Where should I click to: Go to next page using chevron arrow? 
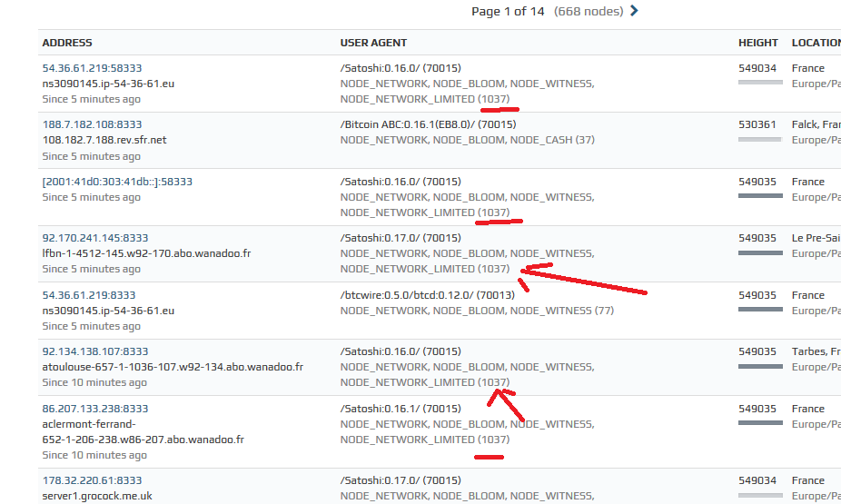click(634, 11)
